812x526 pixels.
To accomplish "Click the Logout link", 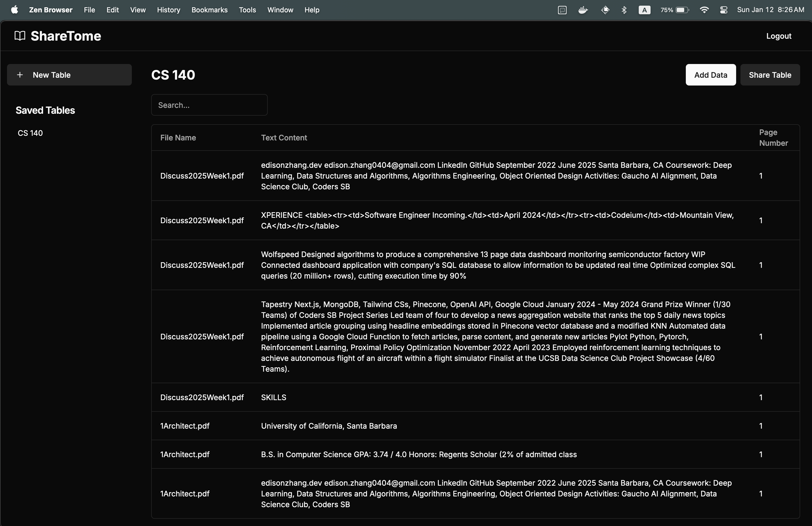I will 778,36.
